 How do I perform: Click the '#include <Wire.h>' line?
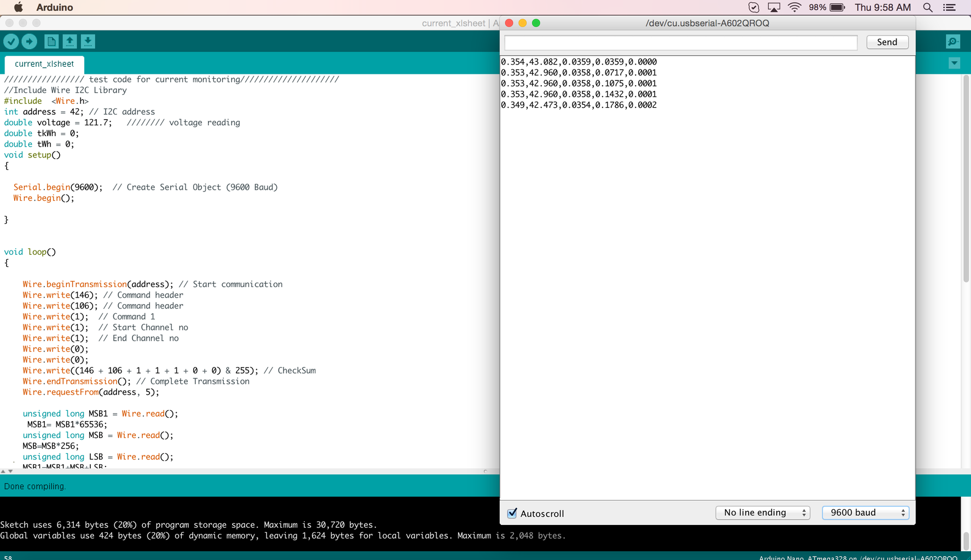click(x=47, y=101)
